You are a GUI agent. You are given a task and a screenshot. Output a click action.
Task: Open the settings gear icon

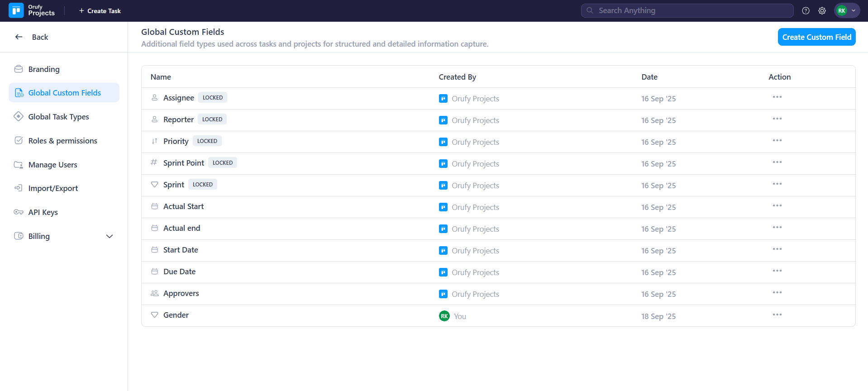pyautogui.click(x=822, y=11)
